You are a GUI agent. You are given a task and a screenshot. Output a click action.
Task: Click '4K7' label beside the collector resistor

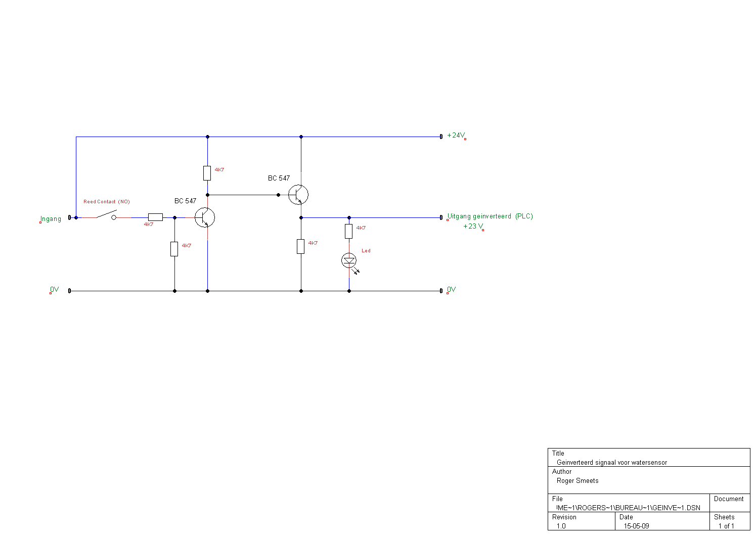tap(219, 170)
